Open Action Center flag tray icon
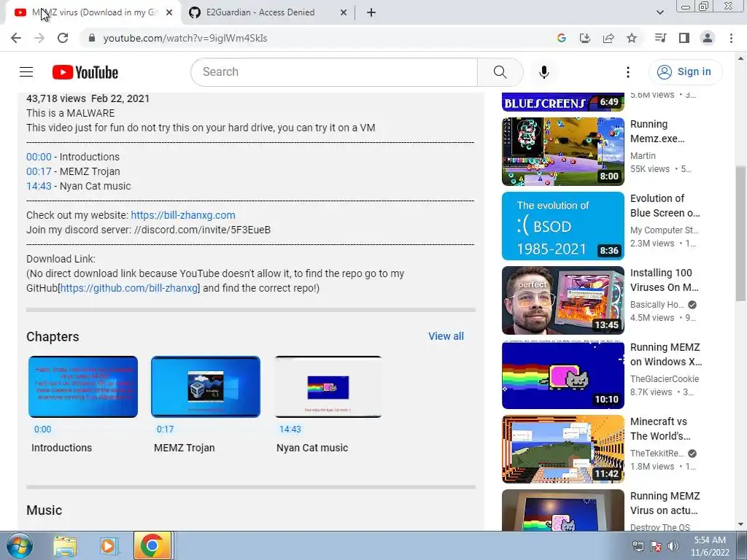747x560 pixels. 656,546
